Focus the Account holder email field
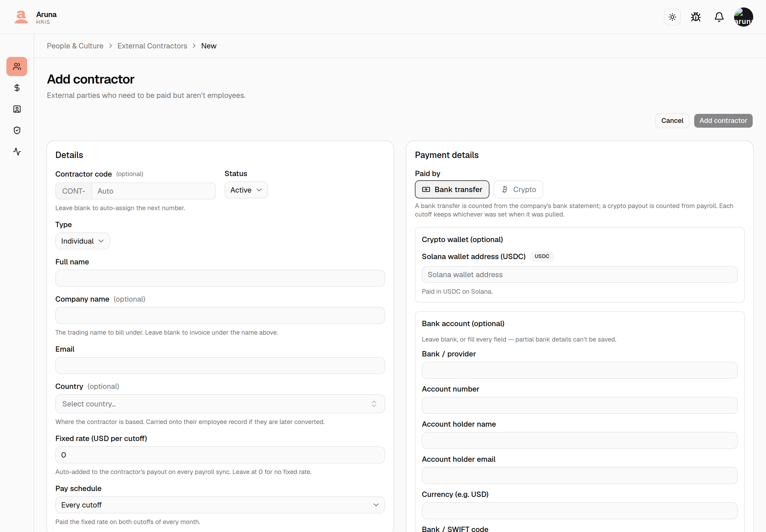Image resolution: width=766 pixels, height=532 pixels. click(580, 476)
